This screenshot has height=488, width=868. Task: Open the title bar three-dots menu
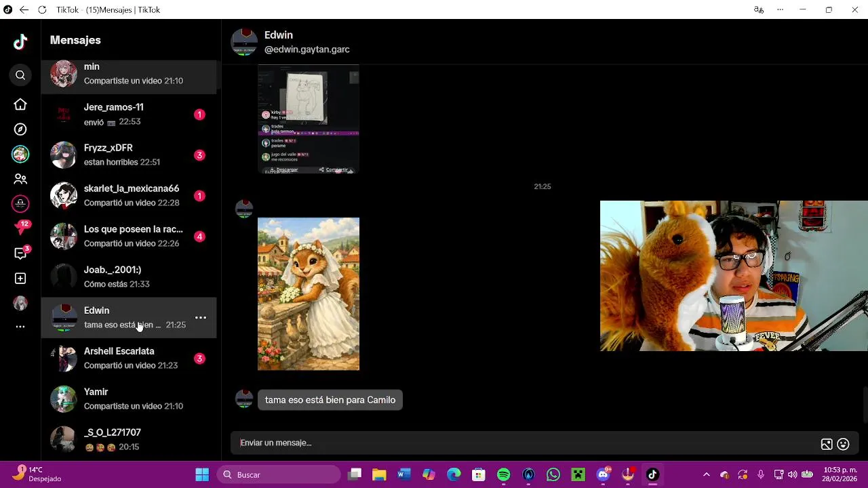tap(781, 10)
